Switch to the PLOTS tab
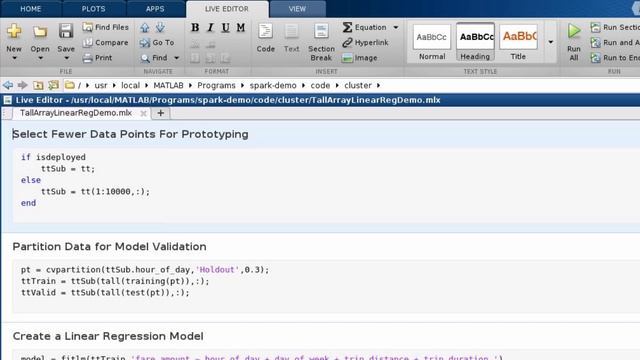 pyautogui.click(x=93, y=9)
